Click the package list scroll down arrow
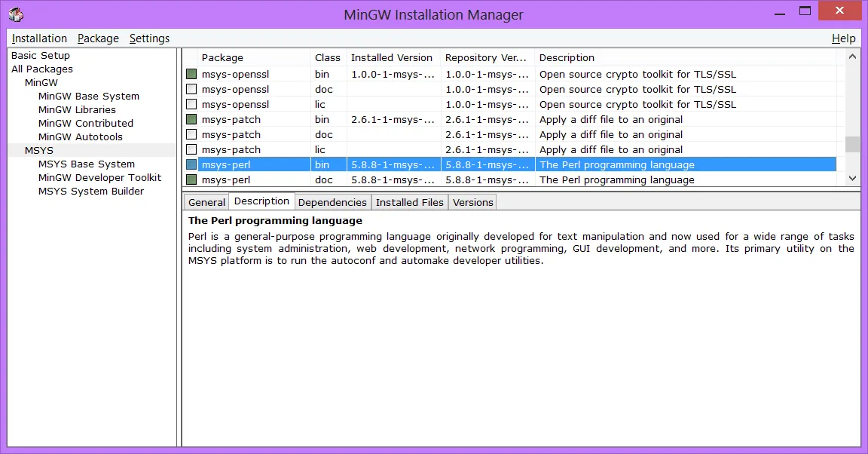The height and width of the screenshot is (454, 868). click(x=852, y=179)
